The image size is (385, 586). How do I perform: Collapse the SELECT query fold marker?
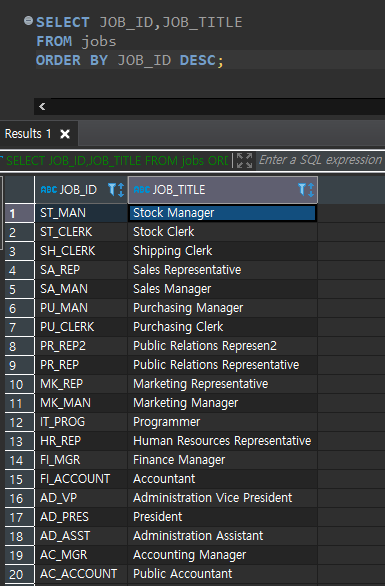coord(28,20)
